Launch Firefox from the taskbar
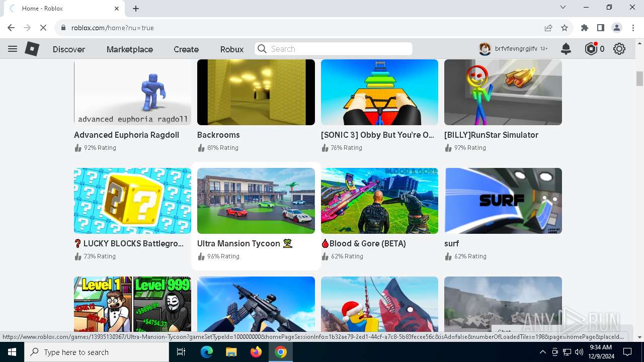This screenshot has height=362, width=644. point(256,352)
